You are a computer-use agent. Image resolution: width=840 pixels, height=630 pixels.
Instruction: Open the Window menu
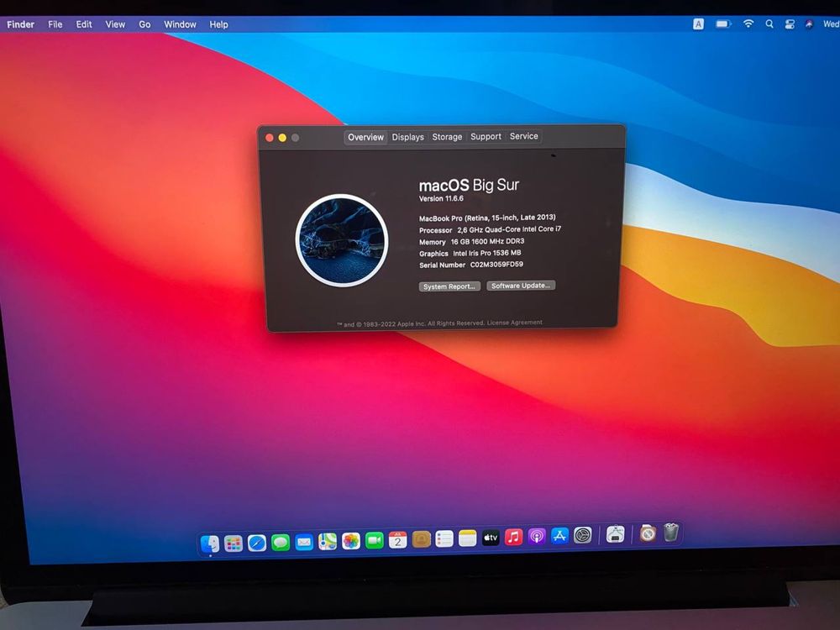click(180, 24)
